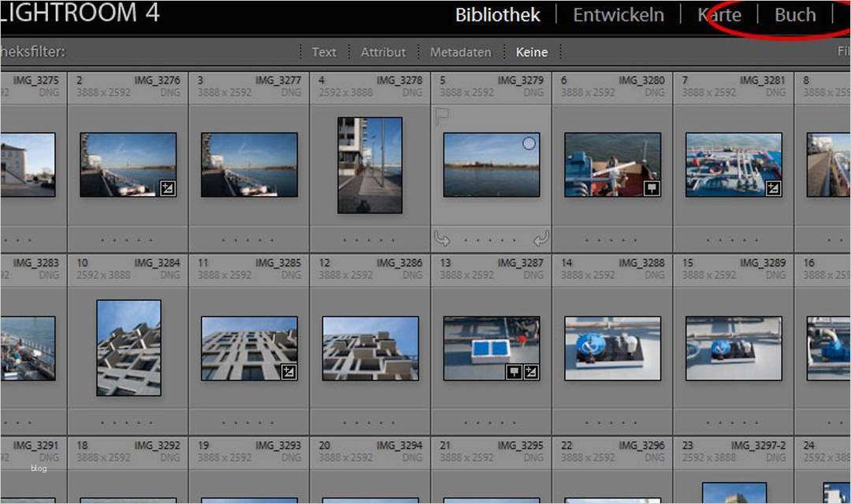Click develop adjustments badge on IMG_3276
The image size is (851, 504).
168,188
